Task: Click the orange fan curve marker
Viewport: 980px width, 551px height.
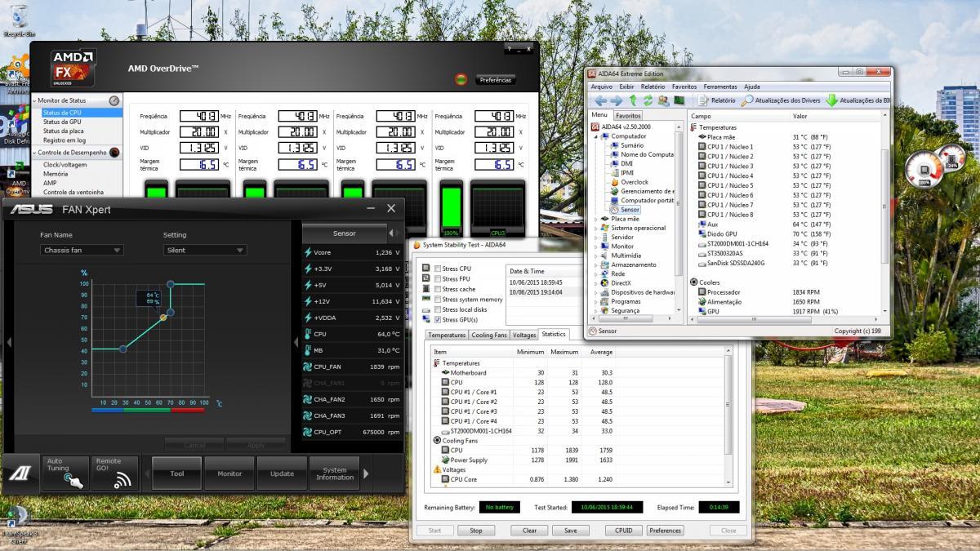Action: click(x=163, y=317)
